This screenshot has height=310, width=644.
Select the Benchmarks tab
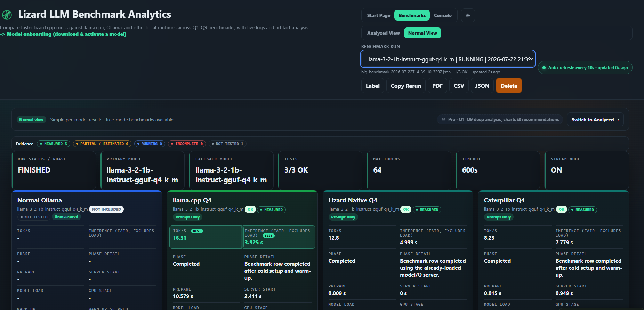click(x=412, y=15)
